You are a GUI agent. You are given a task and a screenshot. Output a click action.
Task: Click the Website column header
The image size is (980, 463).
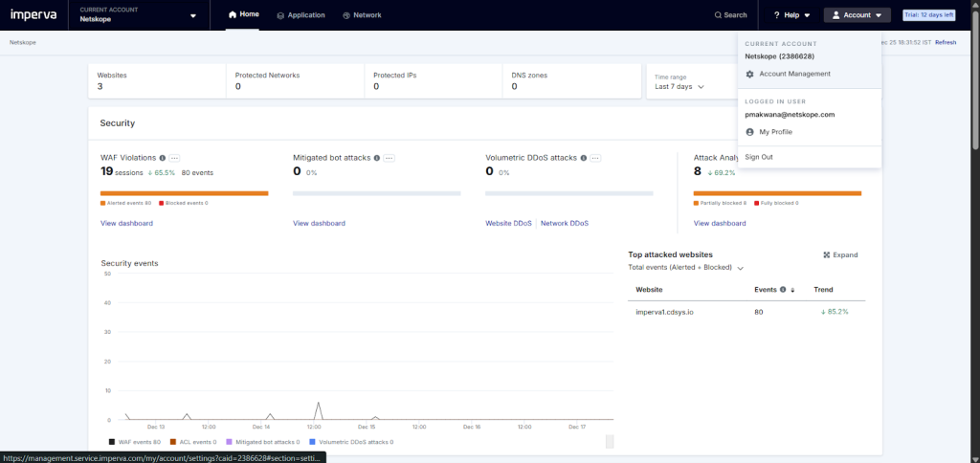650,290
